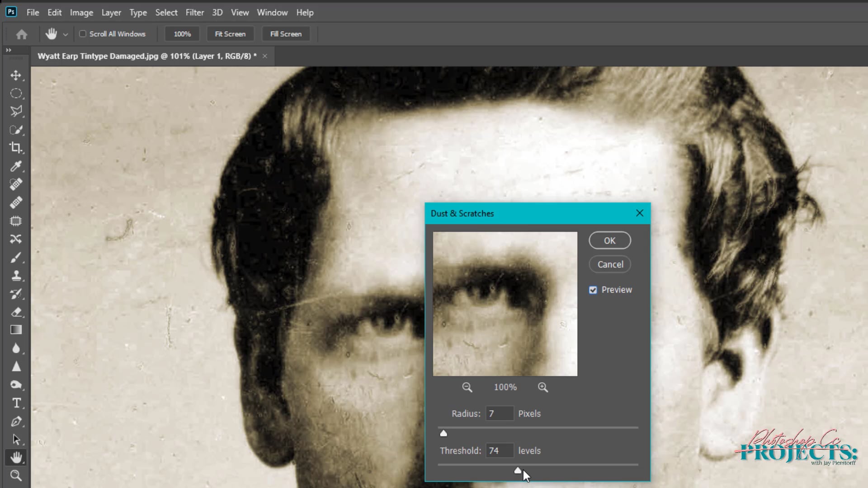
Task: Click the Radius value input field
Action: (499, 413)
